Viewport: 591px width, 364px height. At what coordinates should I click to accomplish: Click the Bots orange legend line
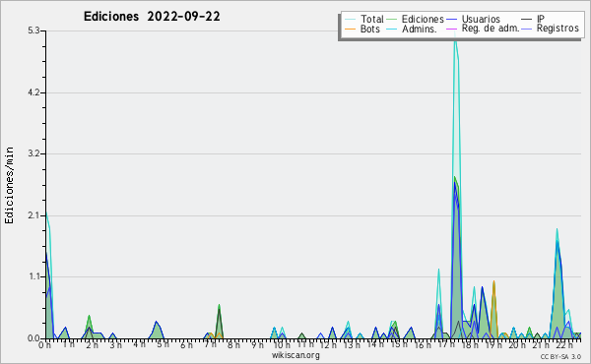(350, 29)
